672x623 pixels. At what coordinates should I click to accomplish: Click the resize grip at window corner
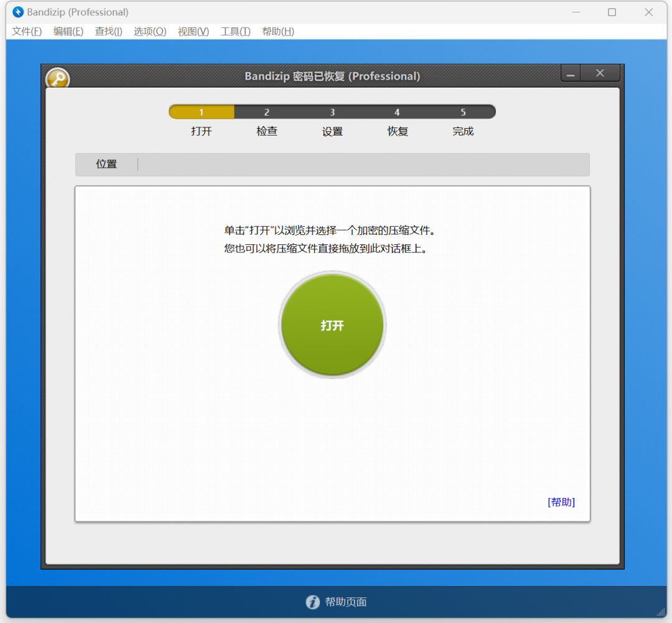pyautogui.click(x=661, y=612)
